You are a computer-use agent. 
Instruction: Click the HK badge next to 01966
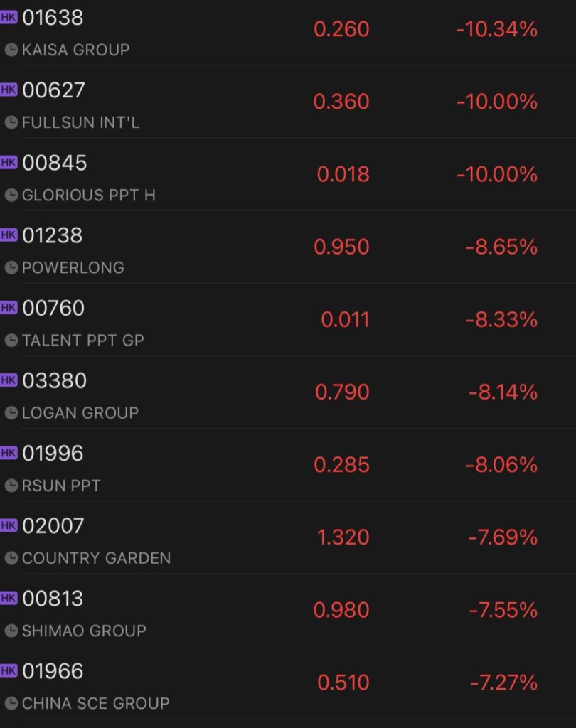(x=9, y=671)
